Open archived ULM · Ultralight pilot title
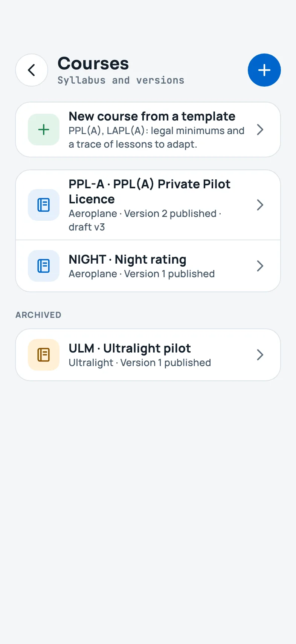Viewport: 296px width, 644px height. pos(130,348)
